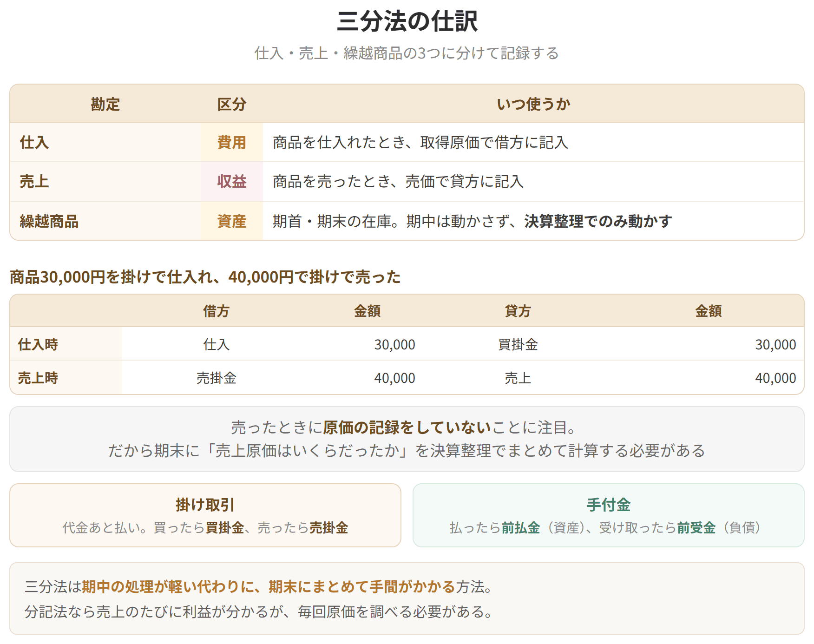Select the subtitle 仕入・売上・繰越商品の3つに分けて記録する
Viewport: 814px width, 644px height.
click(407, 53)
